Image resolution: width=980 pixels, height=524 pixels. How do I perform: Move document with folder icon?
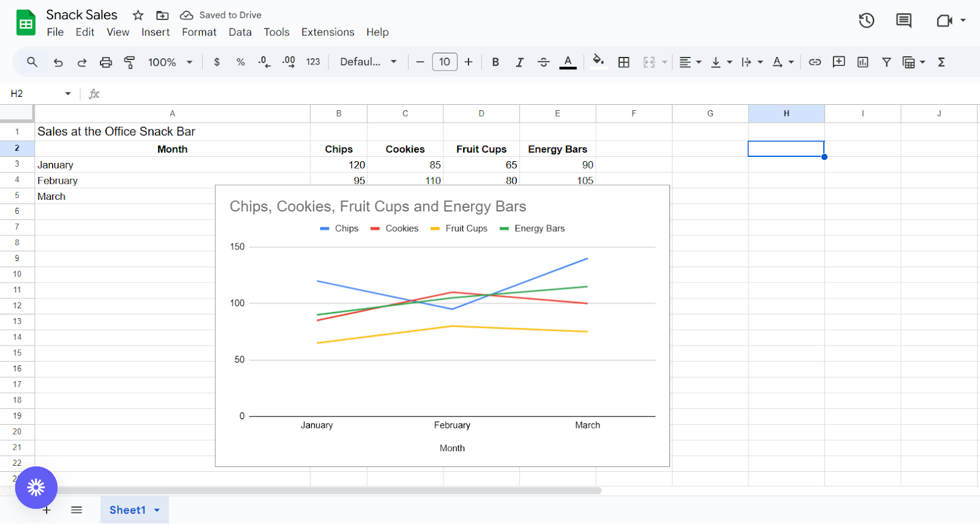tap(162, 15)
